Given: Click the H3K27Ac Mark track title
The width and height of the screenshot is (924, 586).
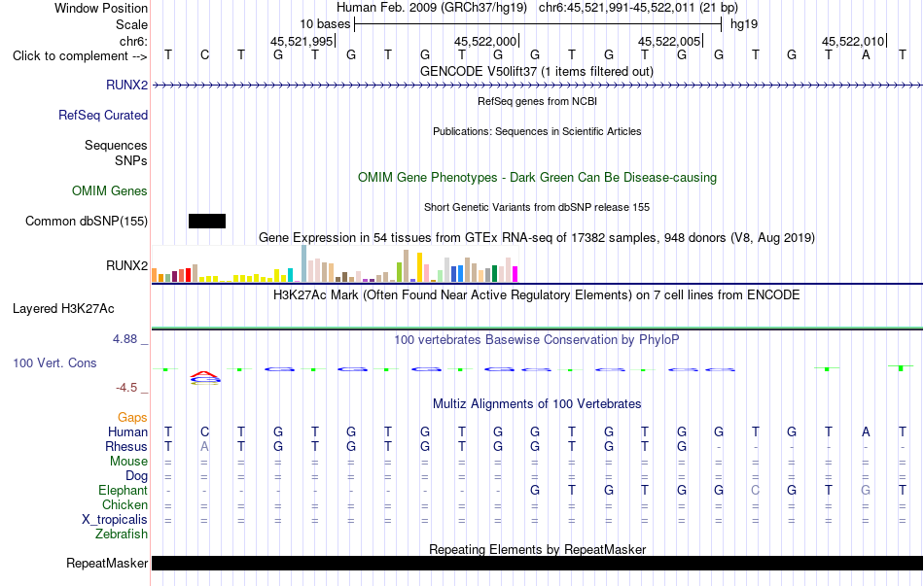Looking at the screenshot, I should pyautogui.click(x=537, y=294).
